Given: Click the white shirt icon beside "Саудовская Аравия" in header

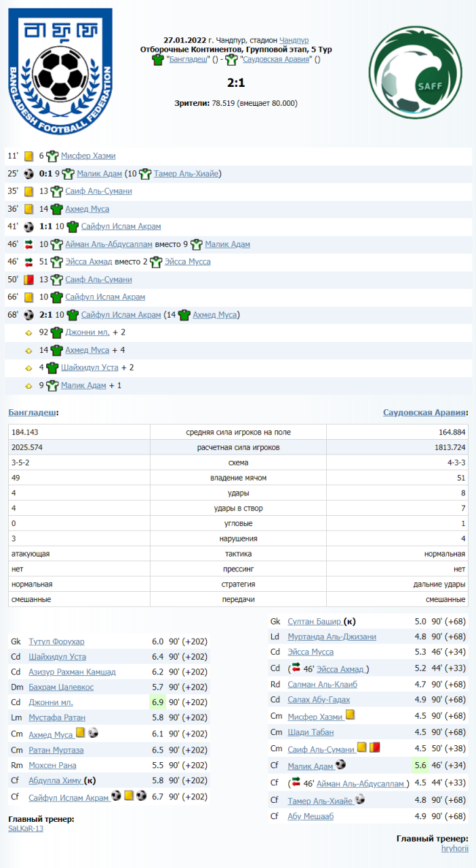Looking at the screenshot, I should [x=231, y=60].
